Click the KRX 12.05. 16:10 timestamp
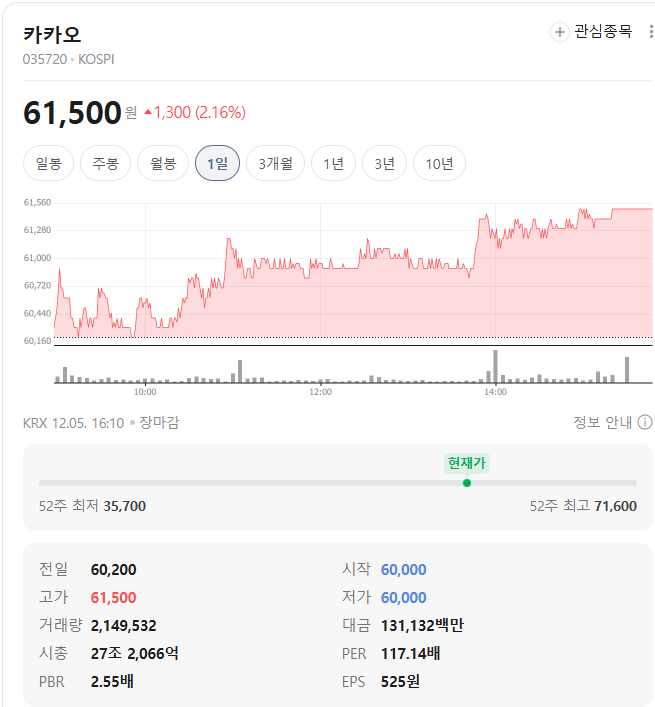The height and width of the screenshot is (707, 655). pyautogui.click(x=73, y=423)
